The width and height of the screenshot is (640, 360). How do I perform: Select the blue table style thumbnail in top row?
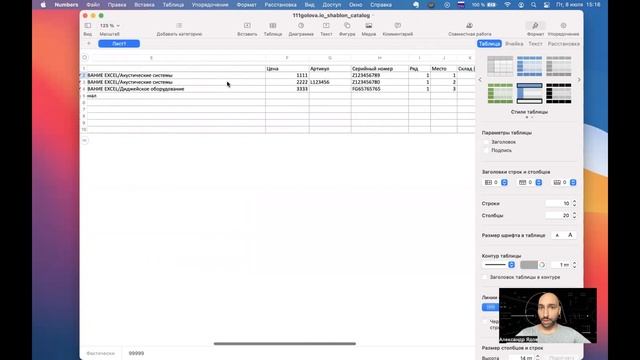tap(529, 66)
